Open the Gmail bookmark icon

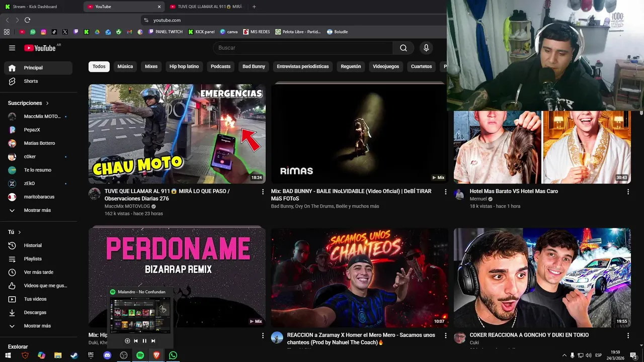129,32
